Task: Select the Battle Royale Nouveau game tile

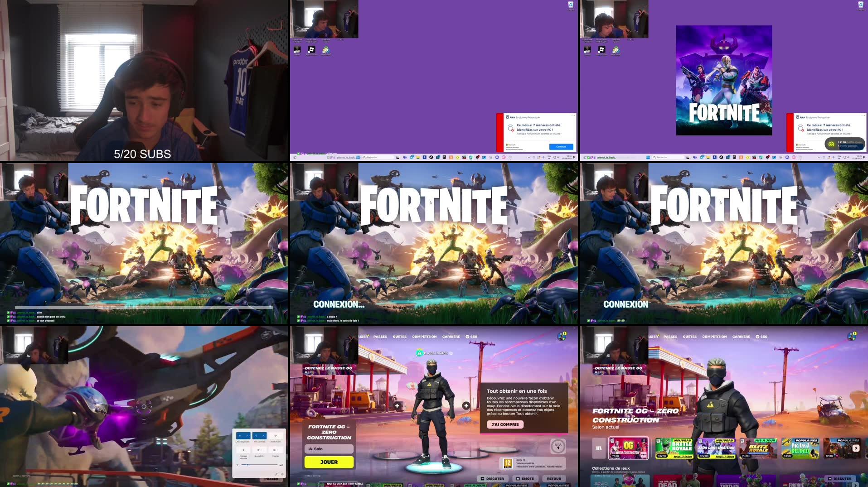Action: pyautogui.click(x=674, y=448)
